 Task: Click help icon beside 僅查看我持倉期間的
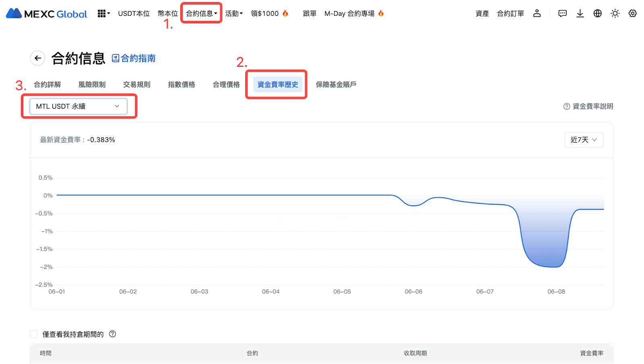click(113, 334)
